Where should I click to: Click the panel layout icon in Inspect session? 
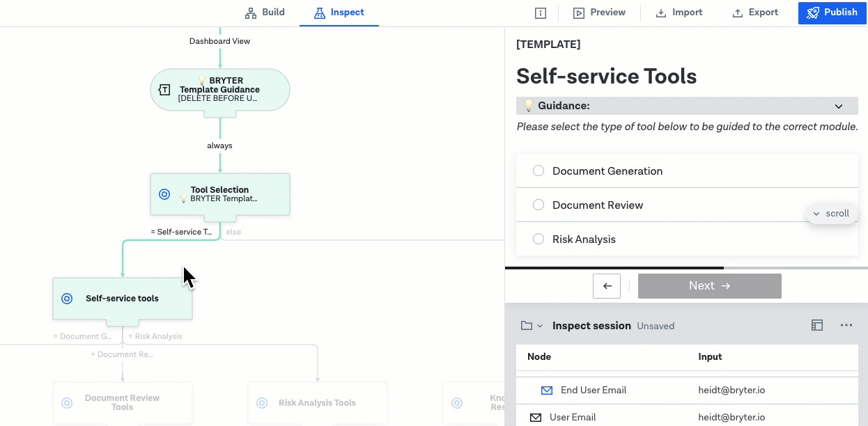[x=817, y=325]
